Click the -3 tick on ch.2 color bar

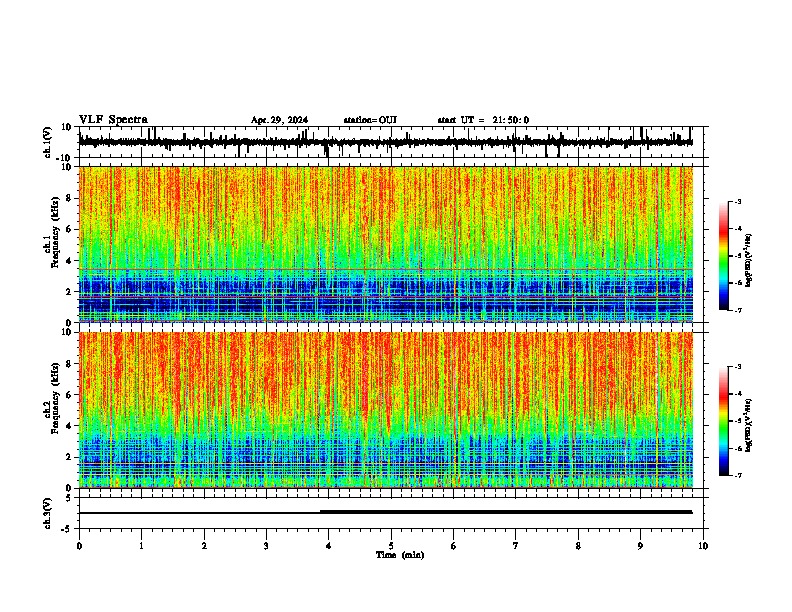pos(737,367)
